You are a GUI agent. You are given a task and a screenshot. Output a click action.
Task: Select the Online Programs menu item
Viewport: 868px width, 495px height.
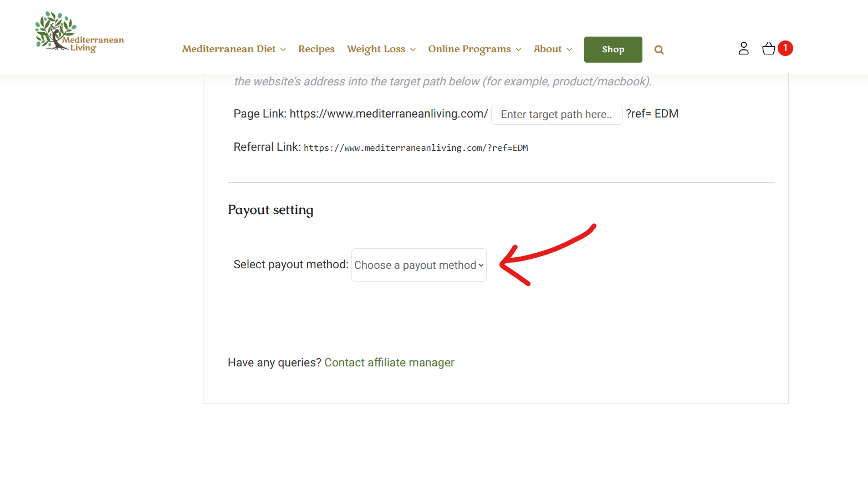coord(469,49)
